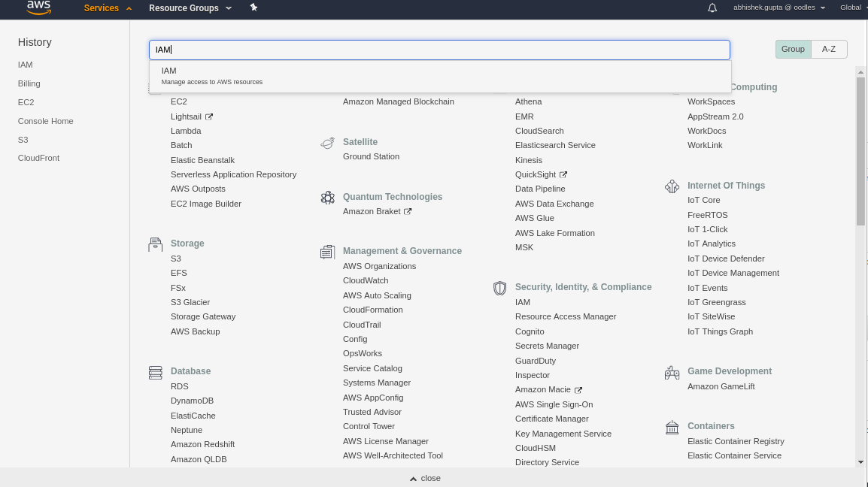The width and height of the screenshot is (868, 487).
Task: Open the Storage Gateway link
Action: 202,316
